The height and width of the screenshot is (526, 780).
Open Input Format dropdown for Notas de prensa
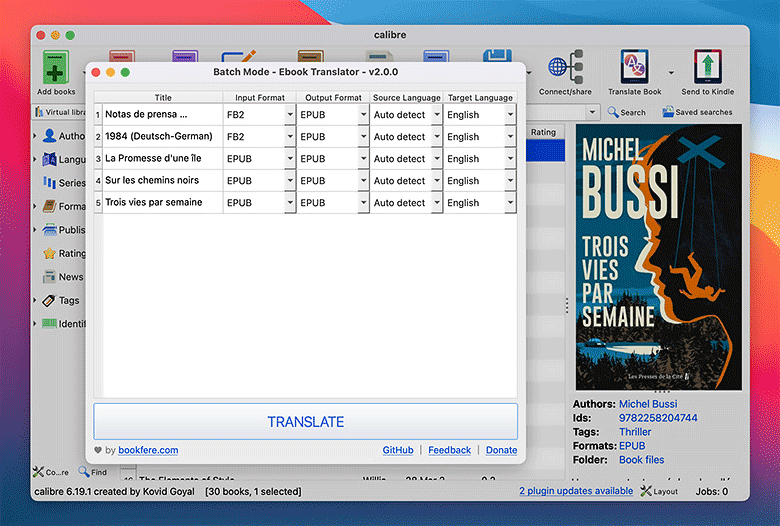click(x=290, y=114)
